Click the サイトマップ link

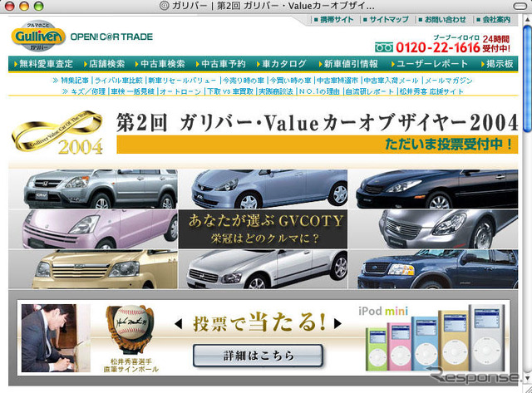tap(386, 20)
